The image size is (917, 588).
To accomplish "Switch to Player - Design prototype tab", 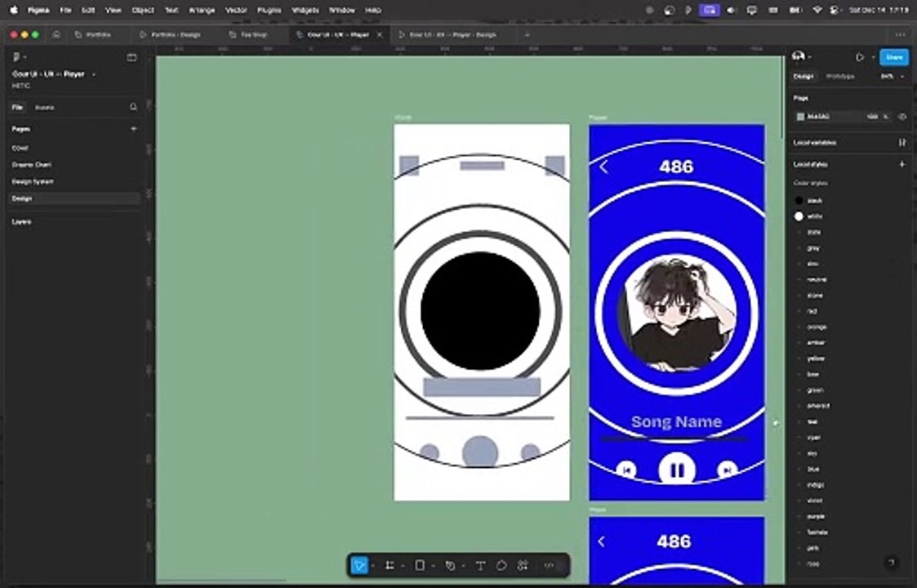I will click(x=448, y=34).
